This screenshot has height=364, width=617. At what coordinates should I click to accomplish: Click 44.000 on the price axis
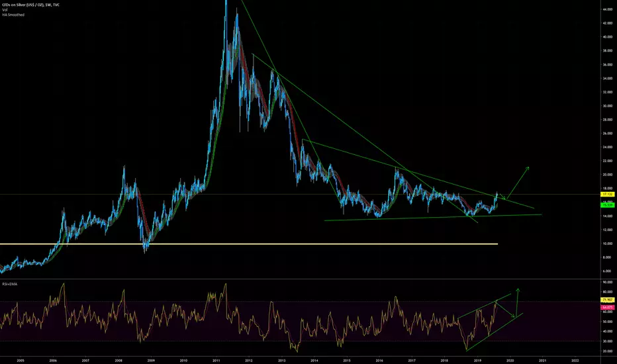[x=607, y=9]
